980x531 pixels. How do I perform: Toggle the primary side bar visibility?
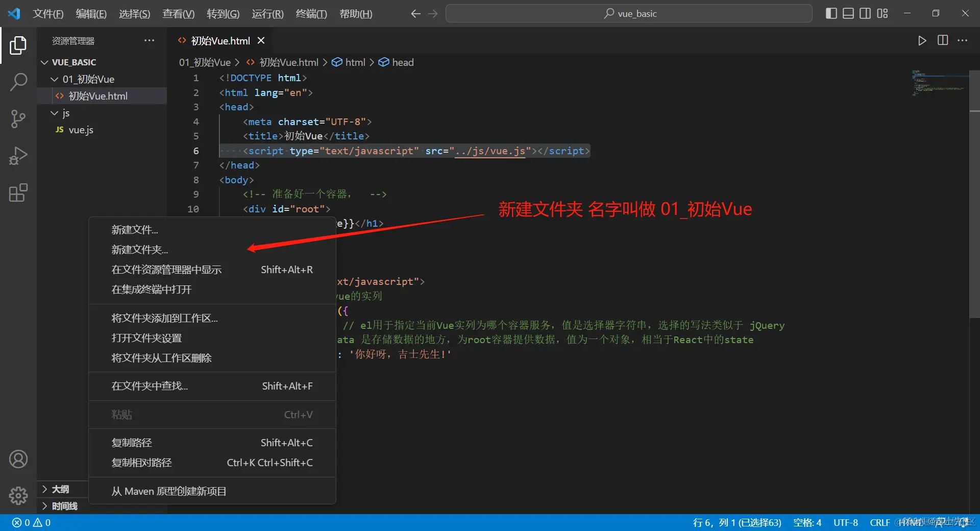click(831, 13)
